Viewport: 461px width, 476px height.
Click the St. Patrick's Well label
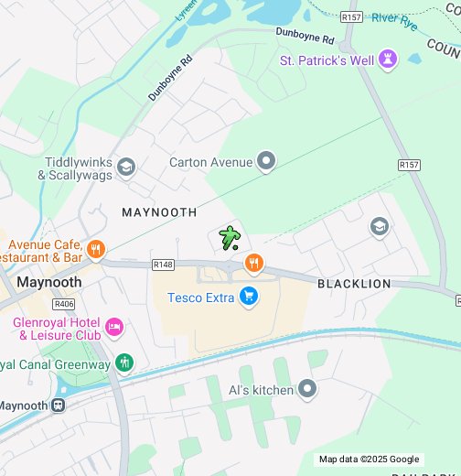click(x=327, y=60)
